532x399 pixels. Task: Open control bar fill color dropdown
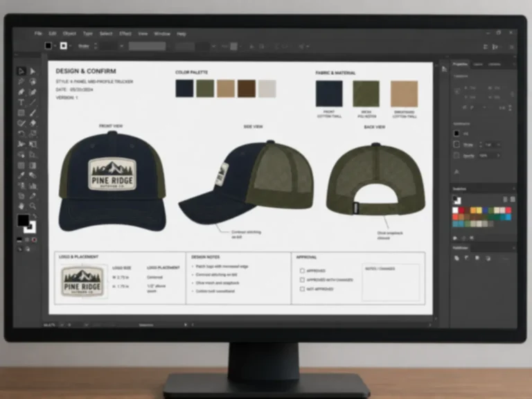pyautogui.click(x=55, y=46)
